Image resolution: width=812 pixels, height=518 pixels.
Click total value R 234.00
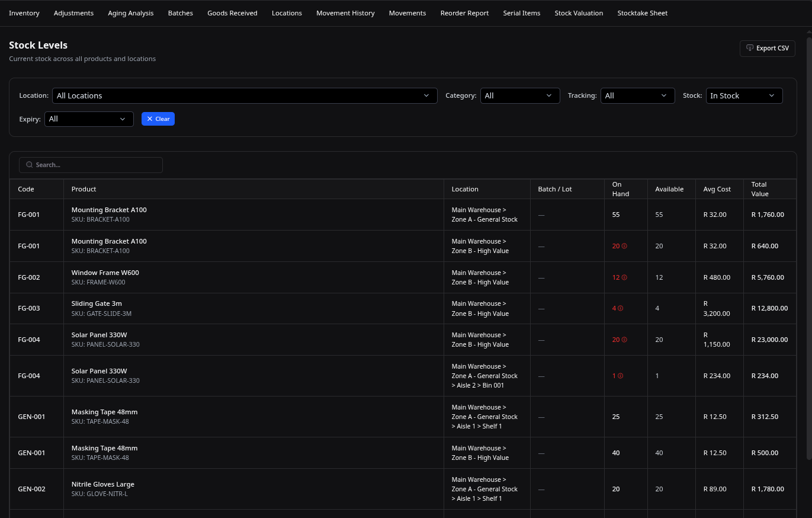[x=765, y=376]
